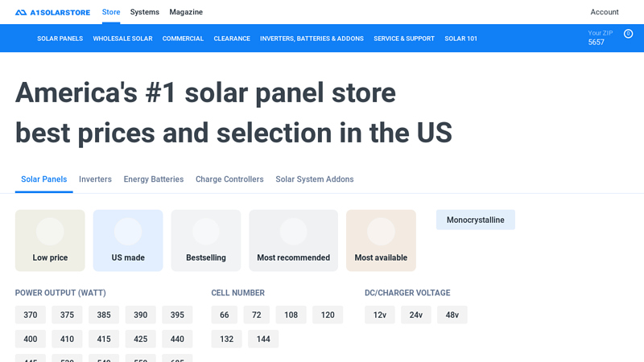Screen dimensions: 644x362
Task: Filter by 66 cell number
Action: (225, 315)
